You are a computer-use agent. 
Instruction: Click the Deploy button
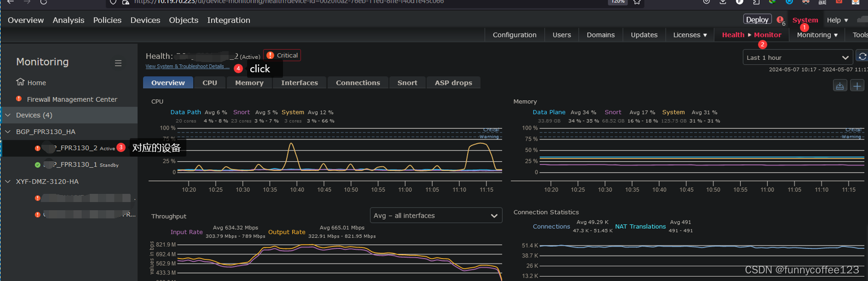click(757, 20)
